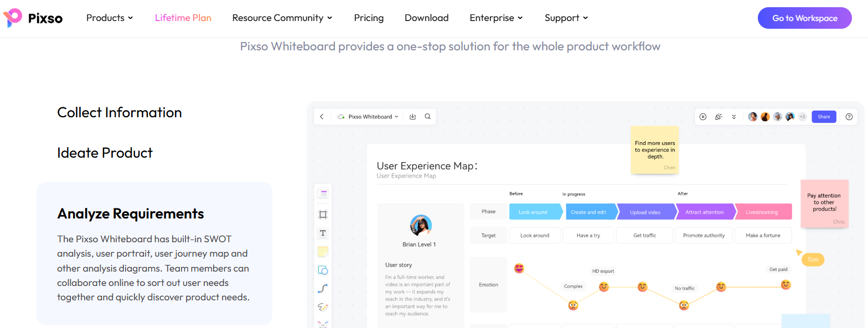
Task: Click the blue Look around phase arrow
Action: 535,212
